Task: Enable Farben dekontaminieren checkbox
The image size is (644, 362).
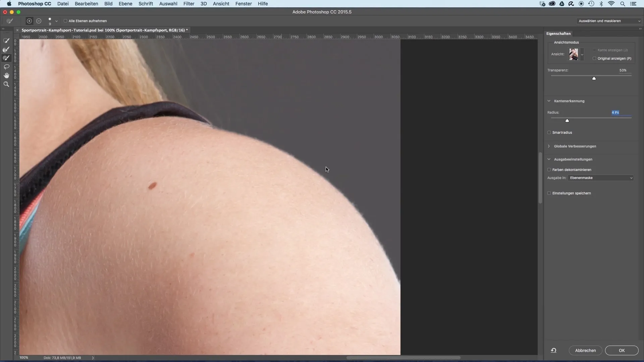Action: click(x=549, y=170)
